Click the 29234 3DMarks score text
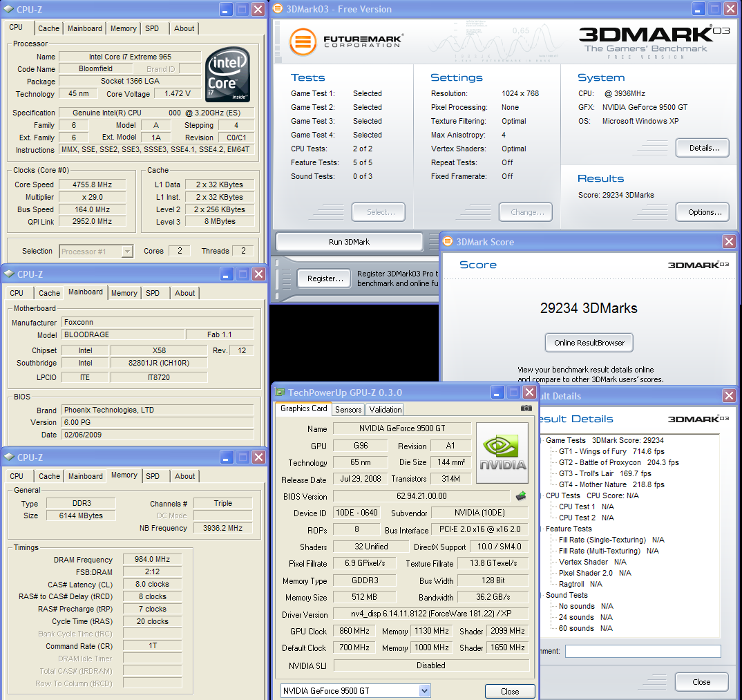 (x=589, y=308)
